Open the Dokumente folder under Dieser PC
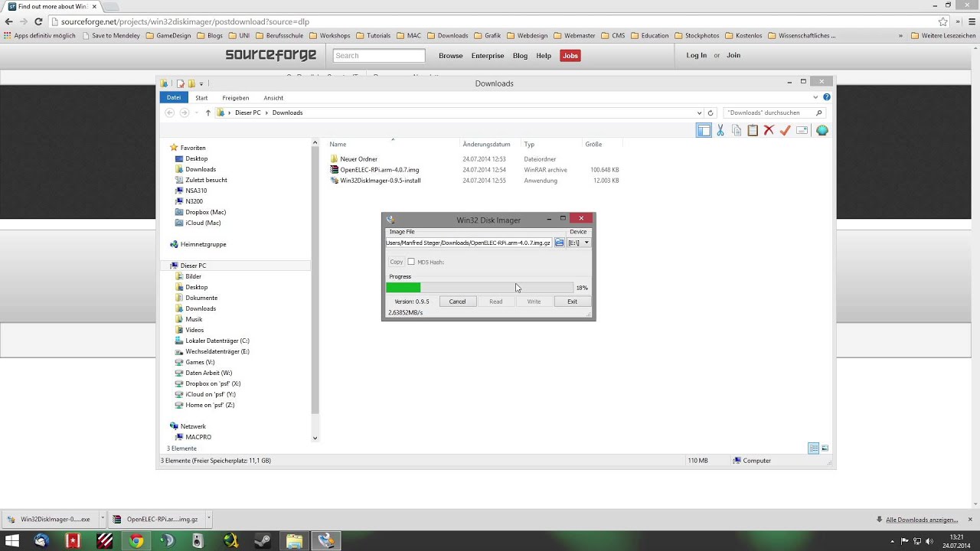Image resolution: width=980 pixels, height=551 pixels. (201, 298)
